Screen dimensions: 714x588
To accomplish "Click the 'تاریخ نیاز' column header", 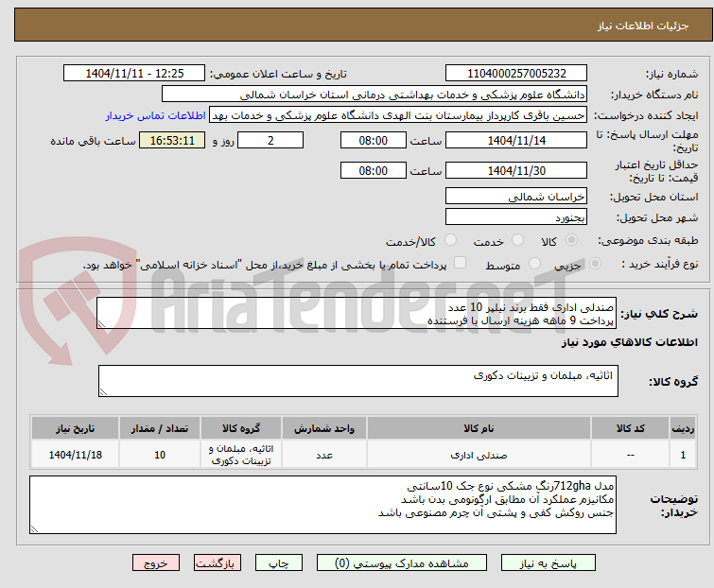I will (x=75, y=428).
